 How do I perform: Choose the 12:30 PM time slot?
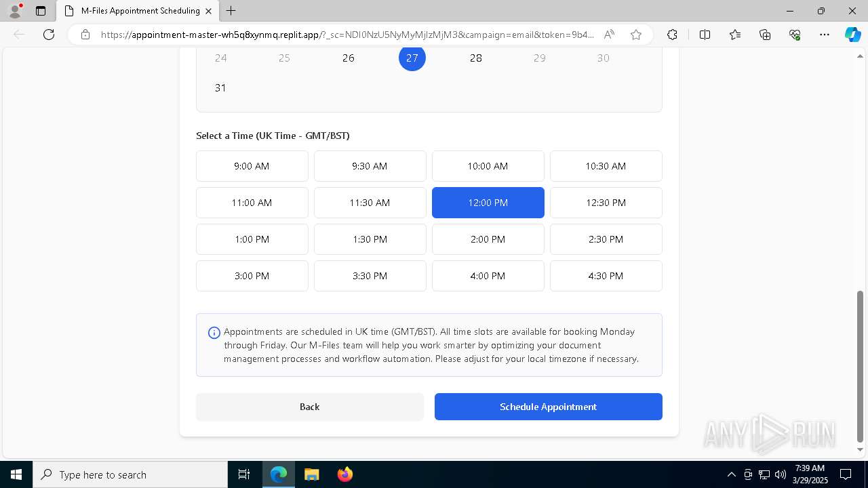(606, 203)
